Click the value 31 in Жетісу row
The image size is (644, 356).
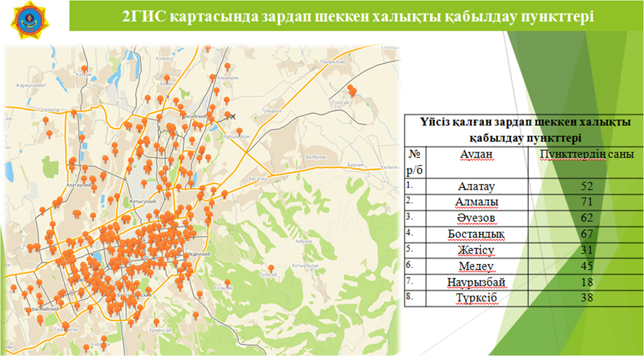click(587, 250)
